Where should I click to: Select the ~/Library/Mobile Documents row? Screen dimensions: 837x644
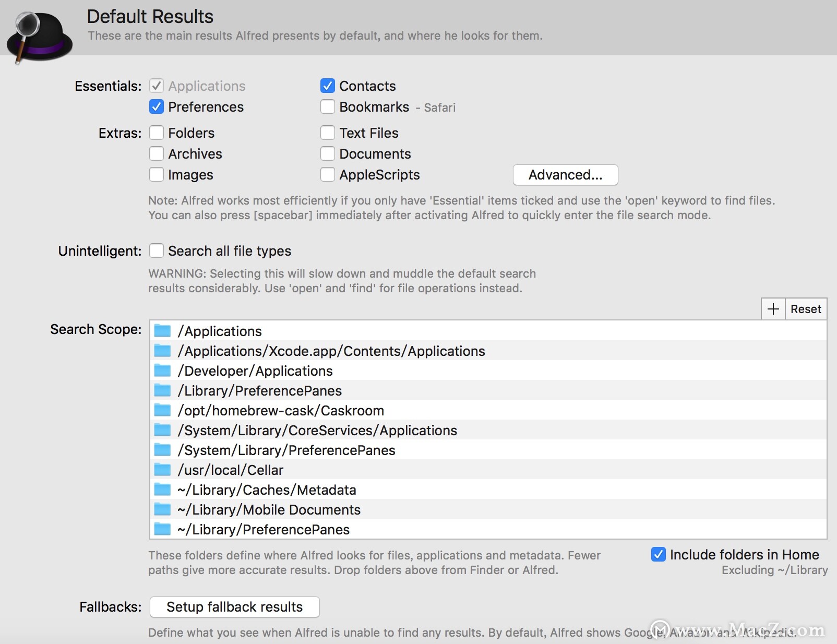(x=488, y=509)
